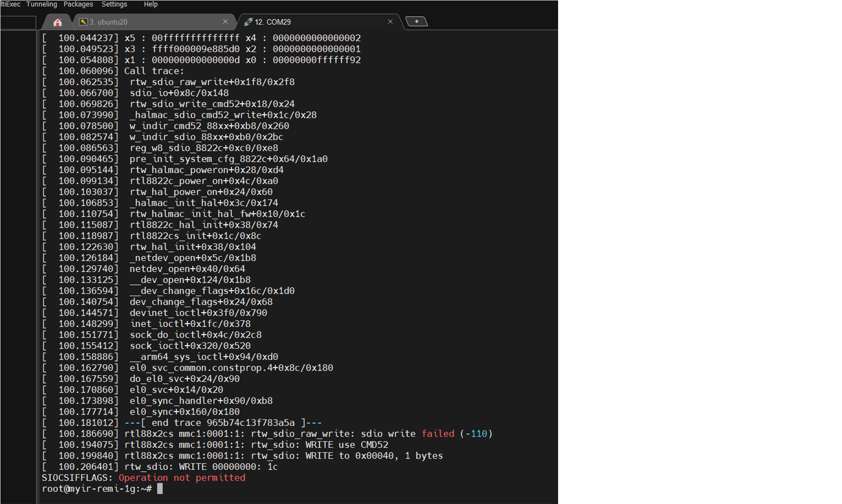Click the x1 register value line
842x504 pixels.
[x=201, y=60]
